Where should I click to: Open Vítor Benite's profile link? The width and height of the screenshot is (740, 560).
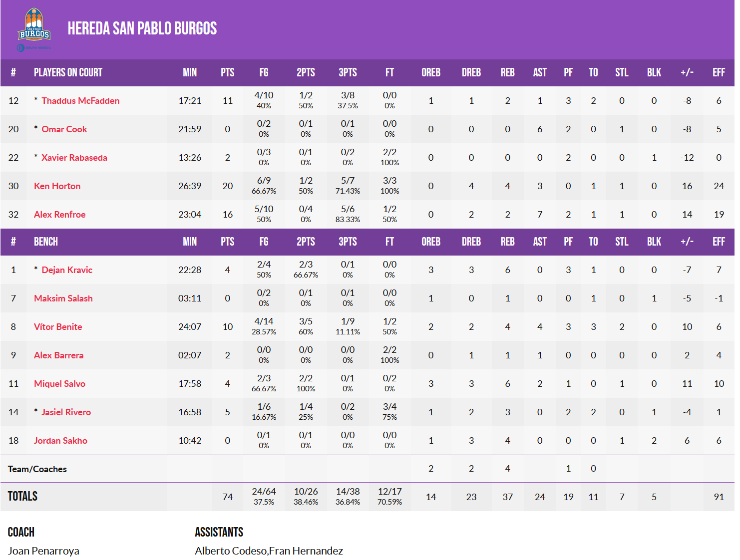coord(58,327)
